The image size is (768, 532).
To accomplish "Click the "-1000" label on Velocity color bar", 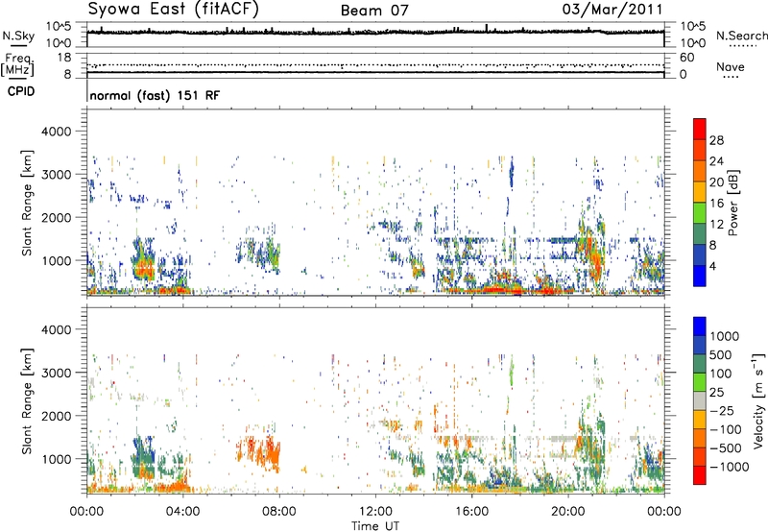I will point(729,467).
